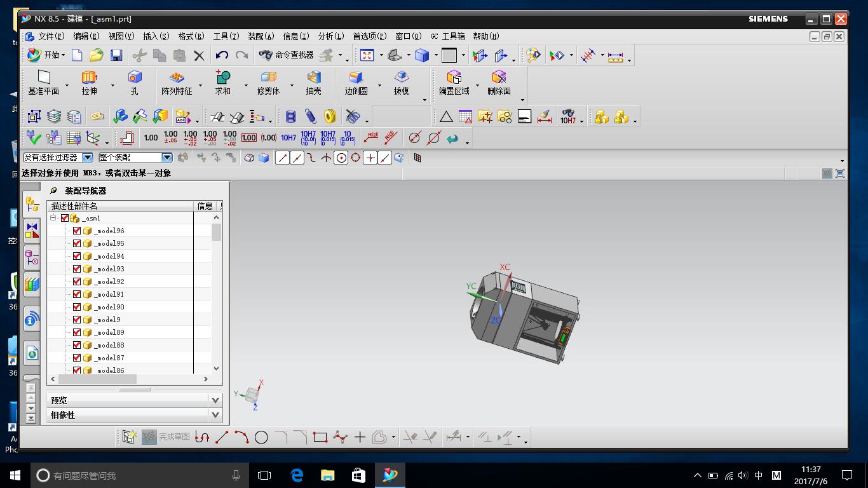Toggle checkbox for _model94
Viewport: 868px width, 488px height.
click(x=77, y=256)
